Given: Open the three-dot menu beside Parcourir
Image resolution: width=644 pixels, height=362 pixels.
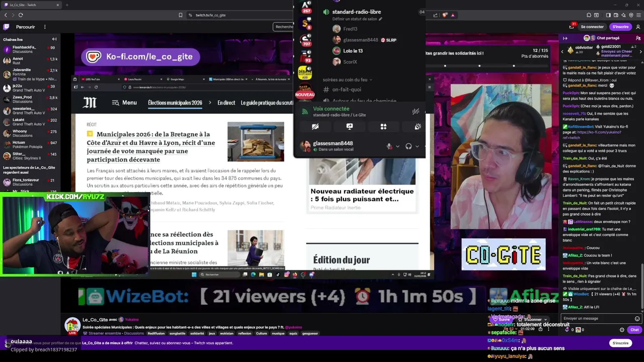Looking at the screenshot, I should pos(45,27).
